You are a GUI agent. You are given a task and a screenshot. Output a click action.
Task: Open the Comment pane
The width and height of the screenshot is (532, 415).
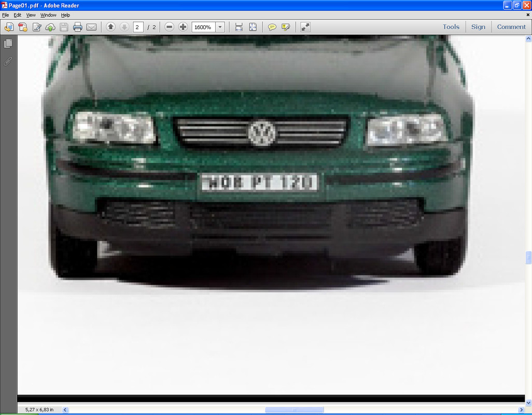coord(511,27)
